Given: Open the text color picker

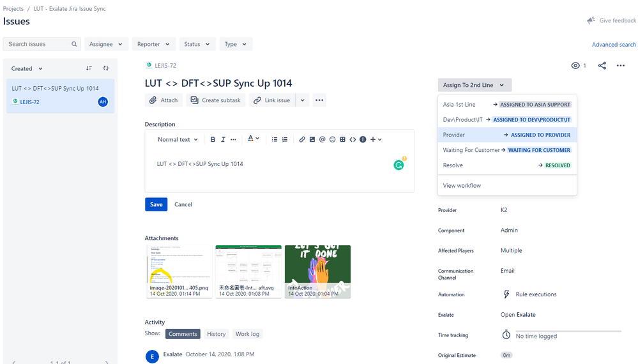Looking at the screenshot, I should click(x=254, y=139).
